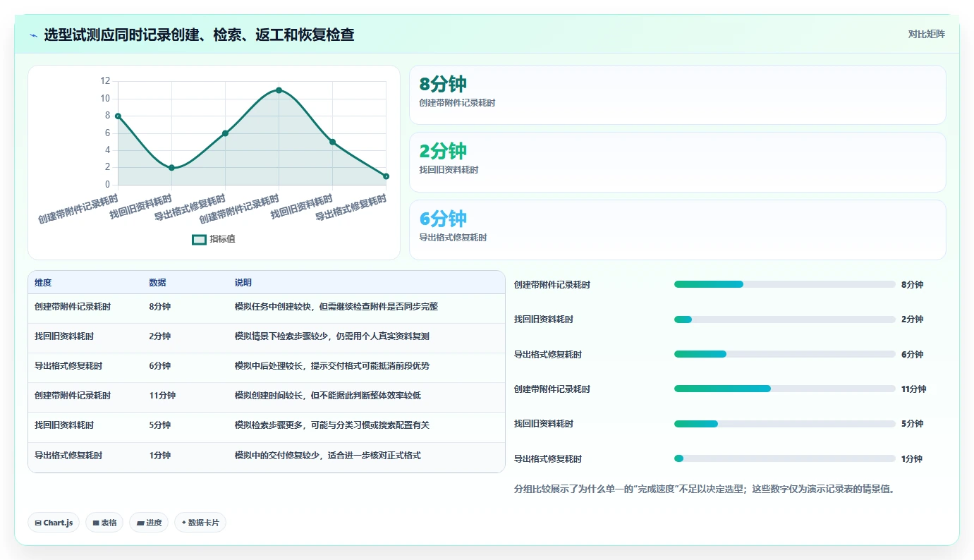Click the footnote text starting 分组比较展示了

point(705,489)
